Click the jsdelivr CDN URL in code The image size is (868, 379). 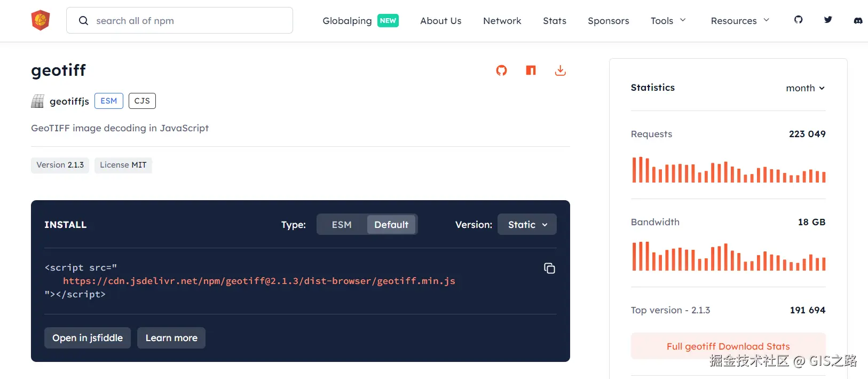click(259, 281)
